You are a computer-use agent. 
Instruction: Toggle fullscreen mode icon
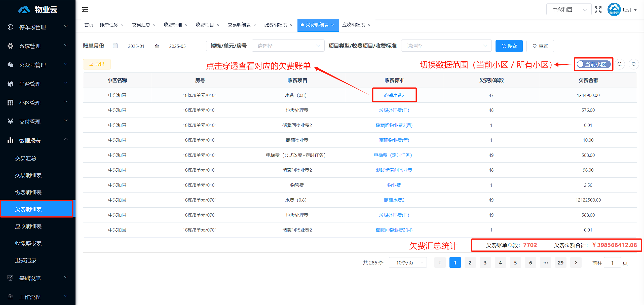tap(598, 10)
